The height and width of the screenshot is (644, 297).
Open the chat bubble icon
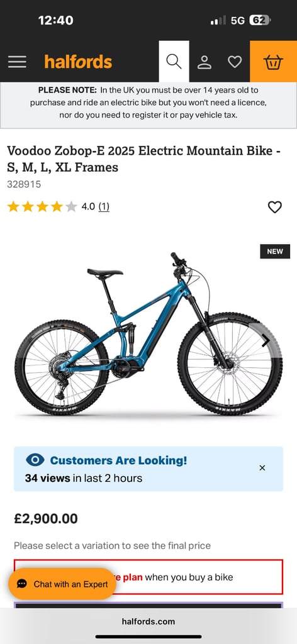(22, 584)
